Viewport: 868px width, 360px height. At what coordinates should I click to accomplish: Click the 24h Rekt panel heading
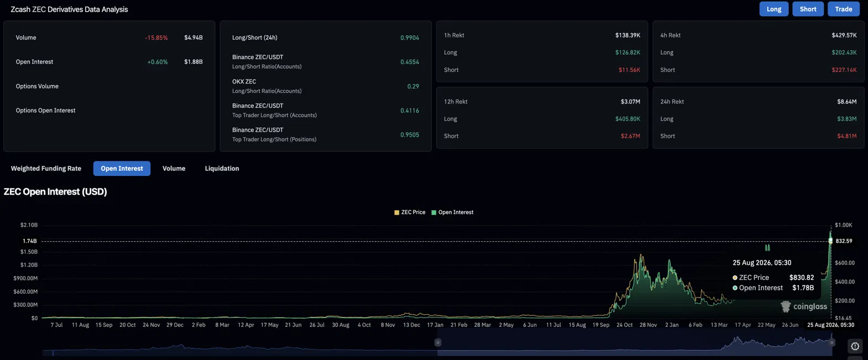click(672, 102)
